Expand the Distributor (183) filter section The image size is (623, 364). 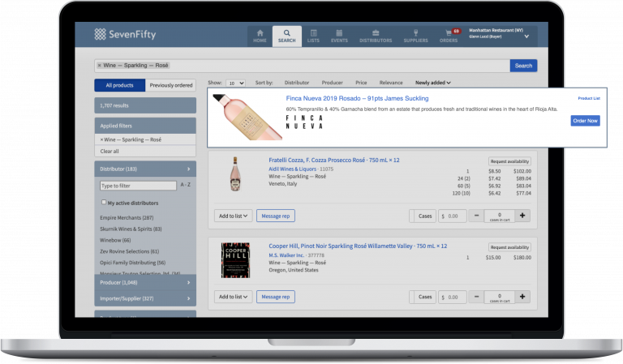(145, 169)
